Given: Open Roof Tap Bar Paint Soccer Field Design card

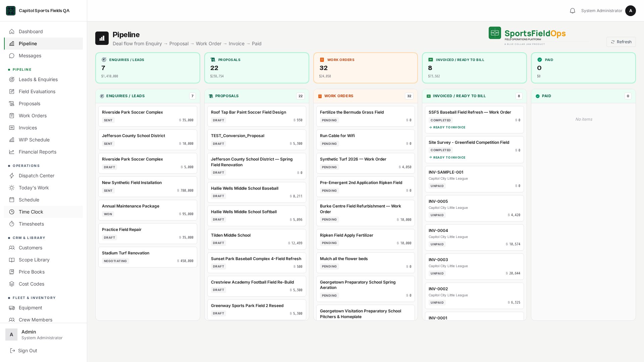Looking at the screenshot, I should tap(257, 116).
